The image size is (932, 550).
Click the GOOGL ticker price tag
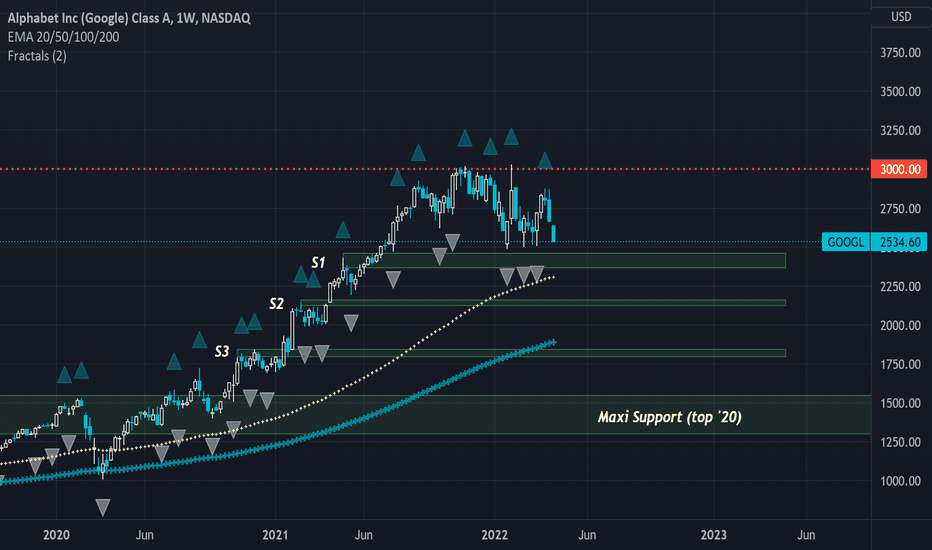pos(846,242)
